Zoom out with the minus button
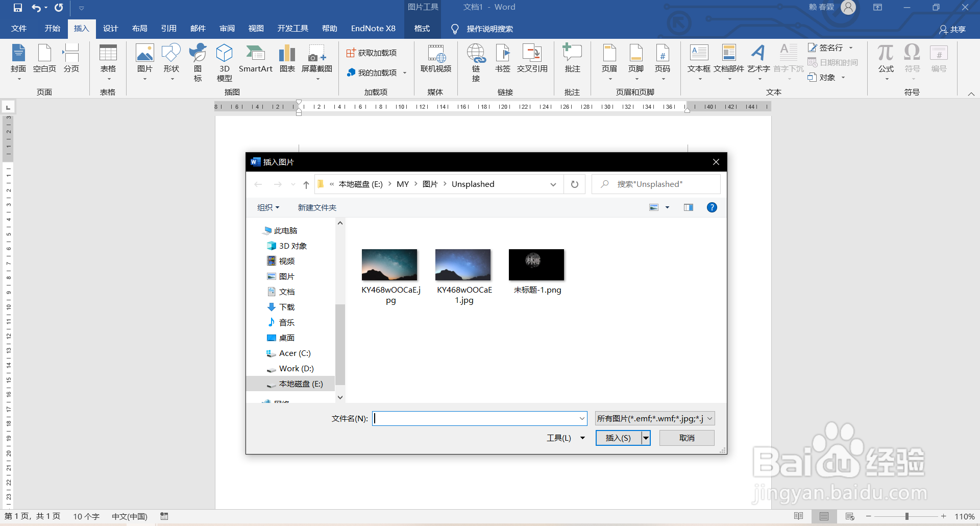Viewport: 980px width, 526px height. [869, 516]
